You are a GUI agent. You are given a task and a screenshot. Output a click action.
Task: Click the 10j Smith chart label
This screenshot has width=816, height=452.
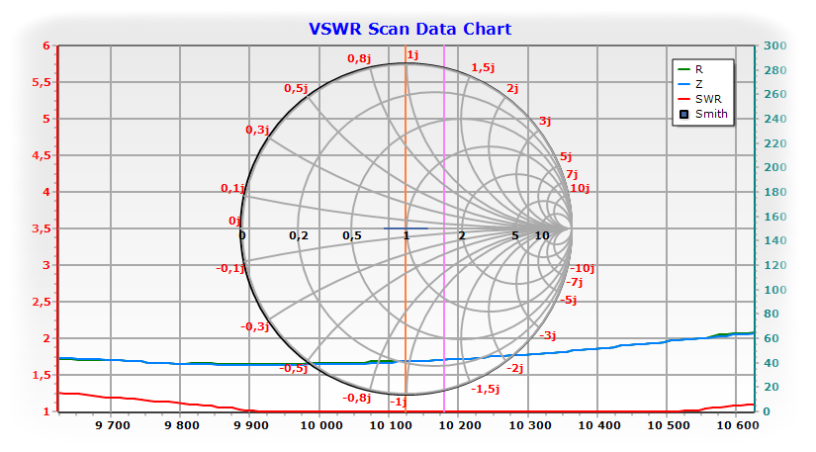580,188
